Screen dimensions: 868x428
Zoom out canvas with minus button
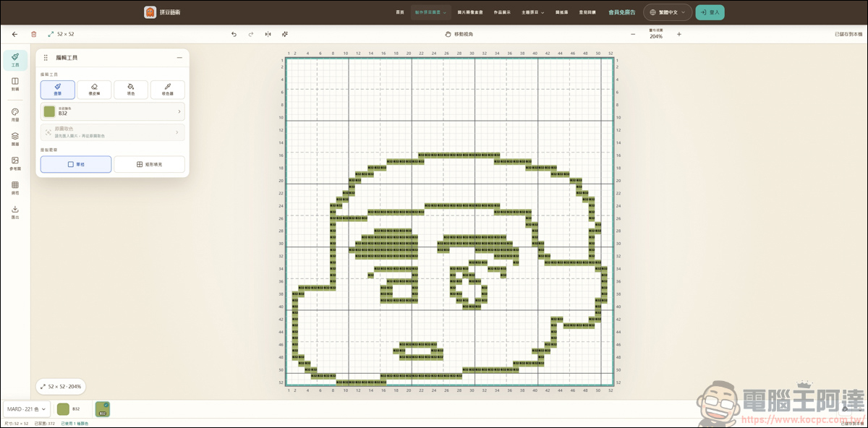click(x=633, y=34)
